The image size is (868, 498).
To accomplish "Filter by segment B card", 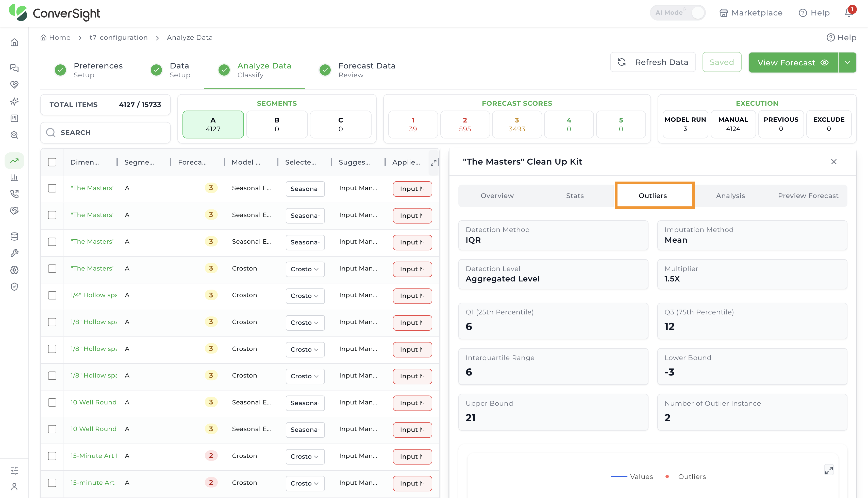I will (x=277, y=124).
